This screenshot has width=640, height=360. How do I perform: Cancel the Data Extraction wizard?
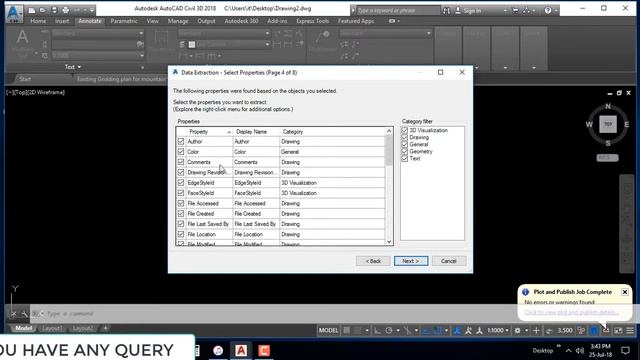tap(449, 261)
